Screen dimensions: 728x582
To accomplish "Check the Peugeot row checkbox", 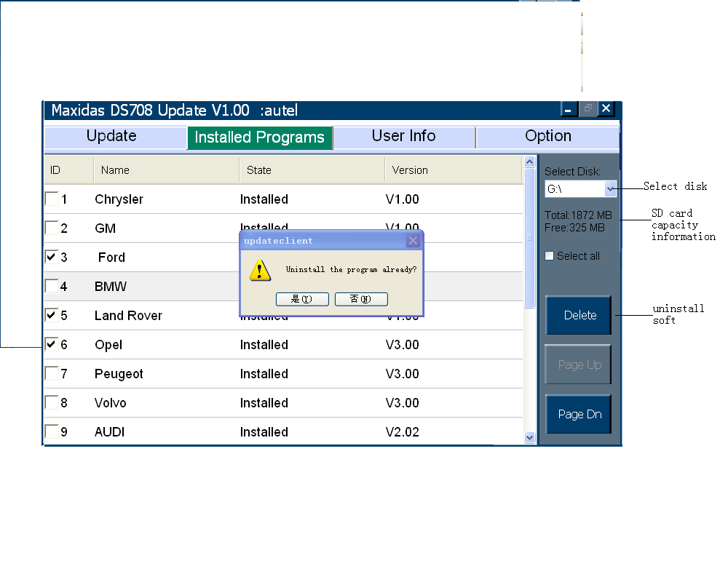I will (52, 373).
